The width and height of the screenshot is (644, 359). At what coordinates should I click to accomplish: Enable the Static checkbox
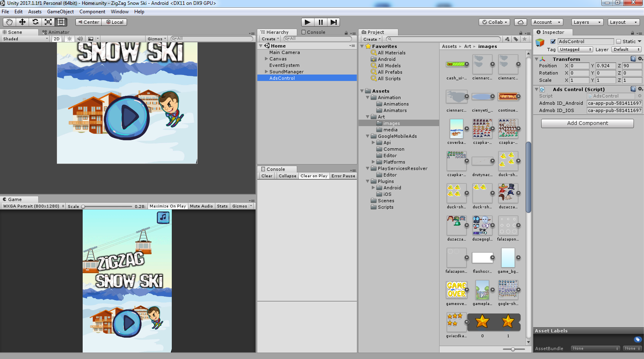[x=618, y=42]
